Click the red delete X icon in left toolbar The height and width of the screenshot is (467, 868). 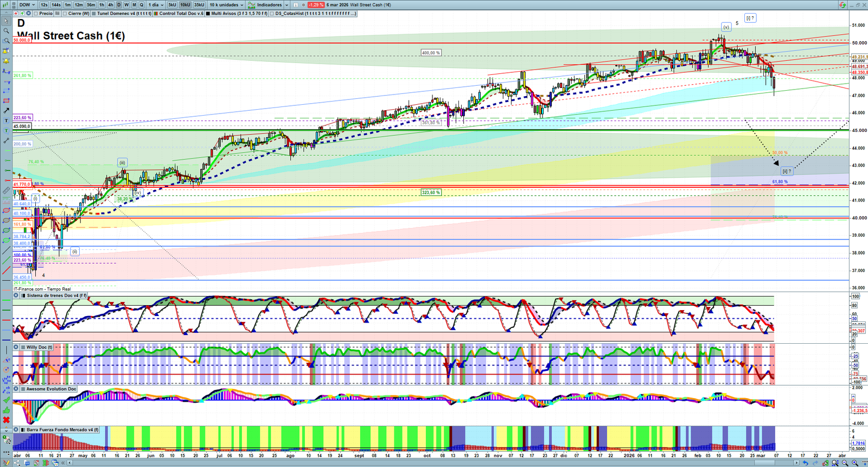(6, 420)
